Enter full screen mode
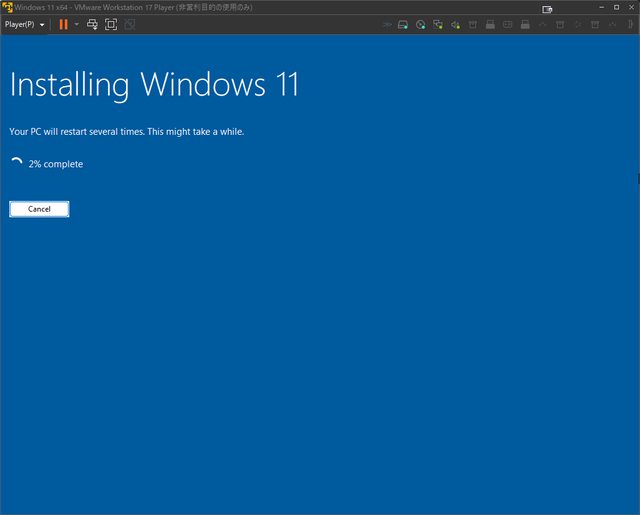The width and height of the screenshot is (640, 515). click(111, 24)
